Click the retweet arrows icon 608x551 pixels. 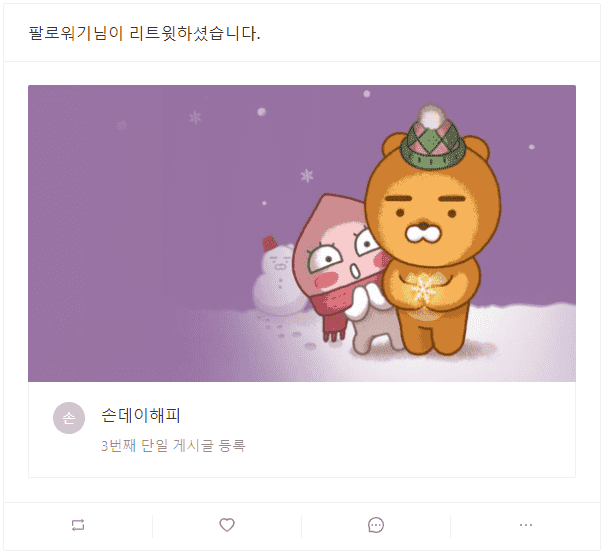coord(78,525)
